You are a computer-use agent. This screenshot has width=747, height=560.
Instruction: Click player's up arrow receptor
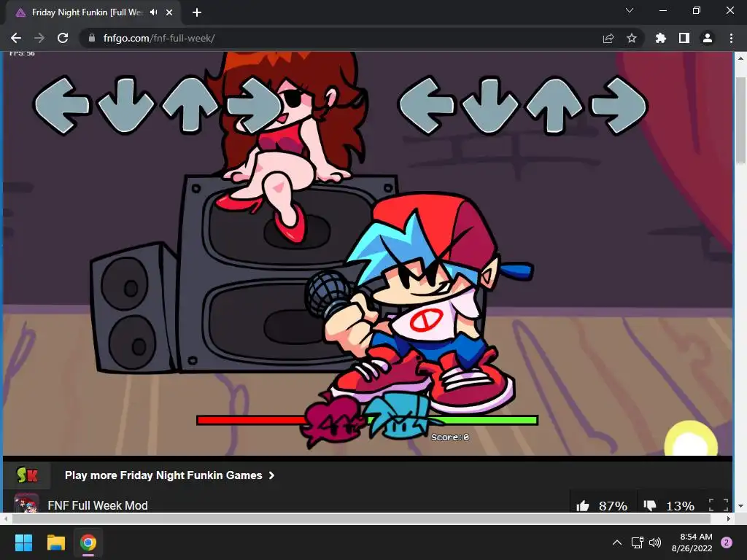[x=554, y=104]
